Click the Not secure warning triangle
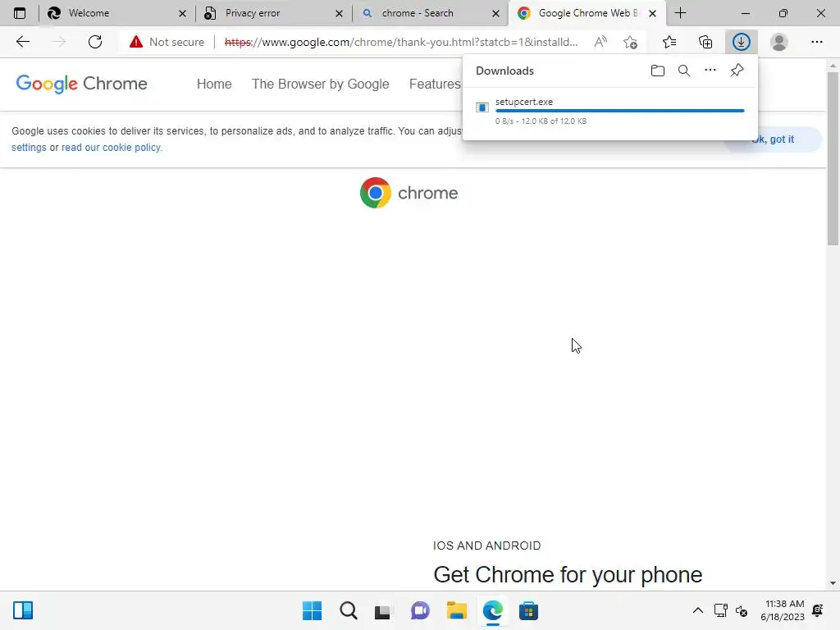Image resolution: width=840 pixels, height=630 pixels. pos(136,42)
